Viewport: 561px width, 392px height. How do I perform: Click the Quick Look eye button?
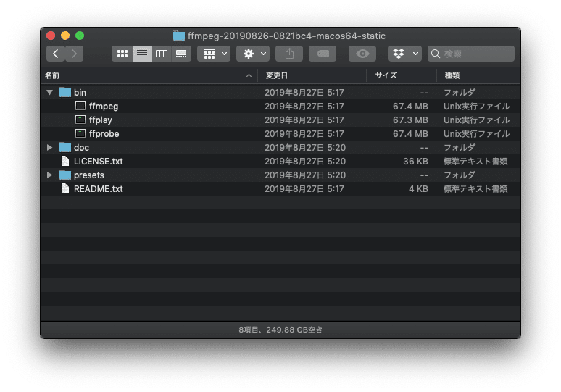click(x=362, y=54)
